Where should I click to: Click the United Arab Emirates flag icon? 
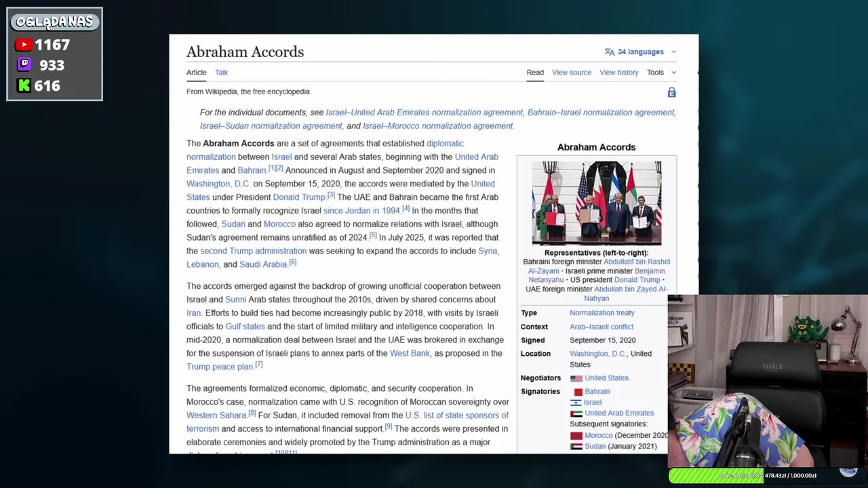click(576, 413)
